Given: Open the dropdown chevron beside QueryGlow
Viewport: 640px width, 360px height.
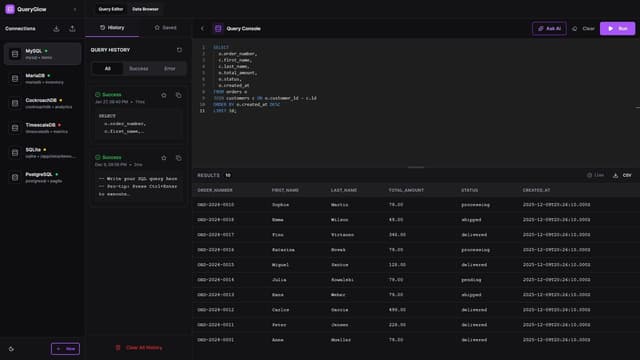Looking at the screenshot, I should tap(75, 9).
